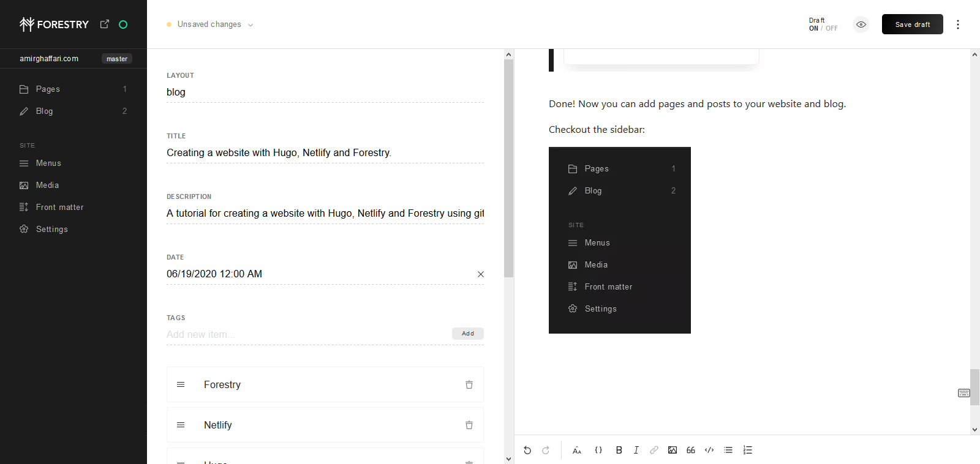The width and height of the screenshot is (980, 464).
Task: Undo the last edit
Action: tap(527, 450)
